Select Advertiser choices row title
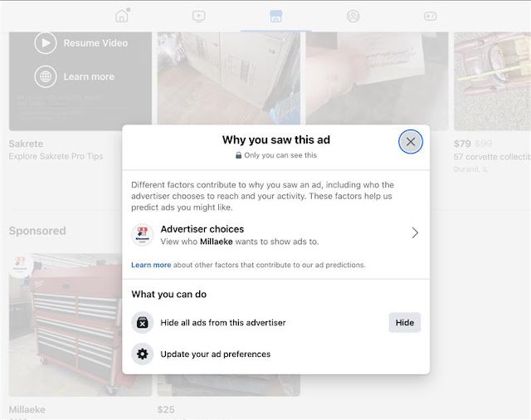This screenshot has width=531, height=420. [x=202, y=229]
